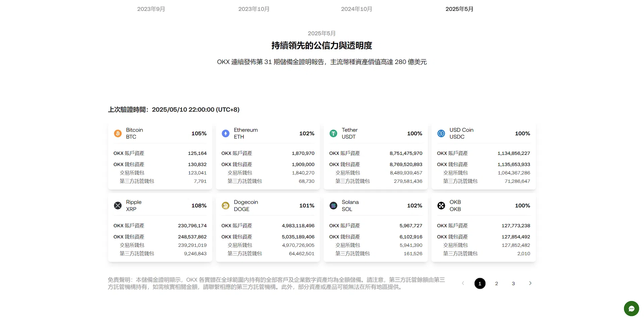The image size is (644, 320).
Task: Click XRP custody value 9,246,843
Action: pyautogui.click(x=195, y=253)
